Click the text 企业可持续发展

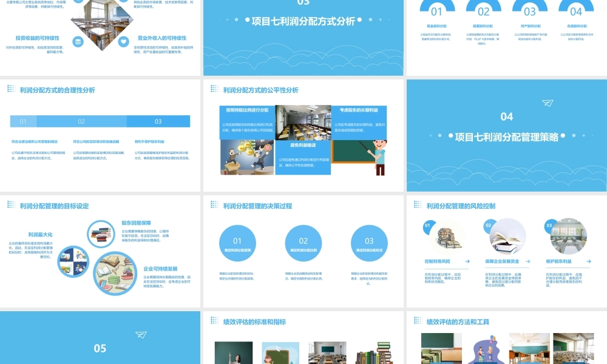point(160,269)
